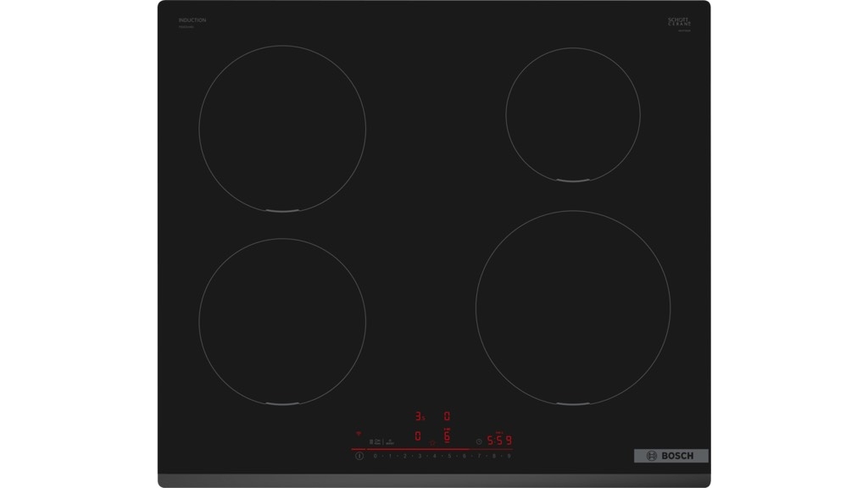Click the BOSCH logo badge

click(671, 456)
